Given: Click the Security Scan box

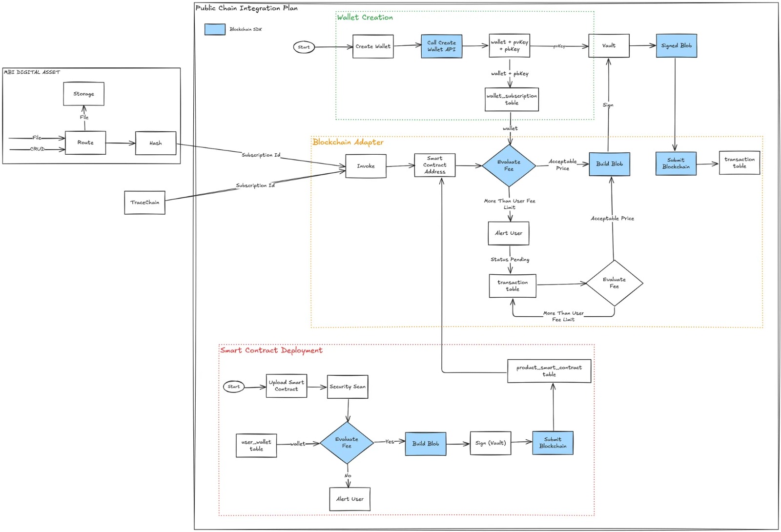Looking at the screenshot, I should tap(347, 386).
